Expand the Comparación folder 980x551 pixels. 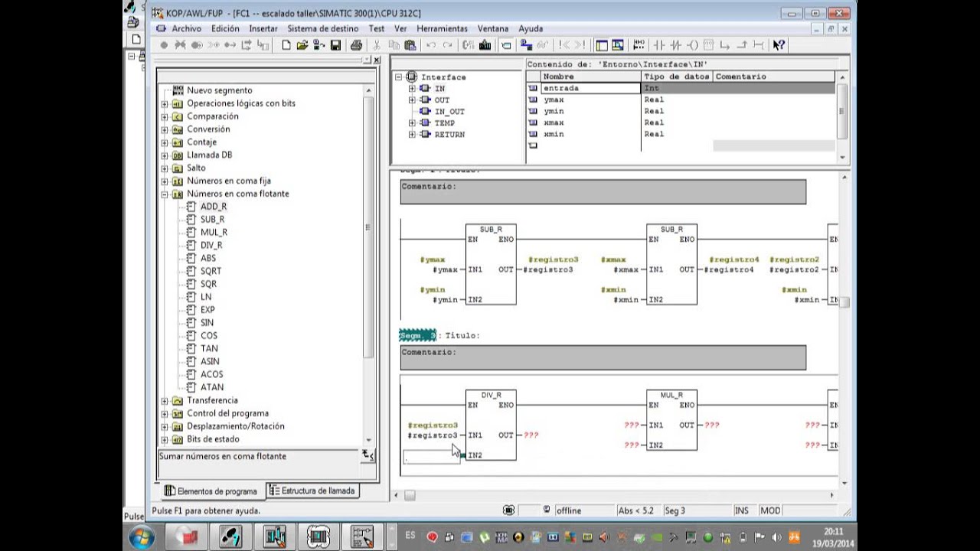[x=165, y=117]
